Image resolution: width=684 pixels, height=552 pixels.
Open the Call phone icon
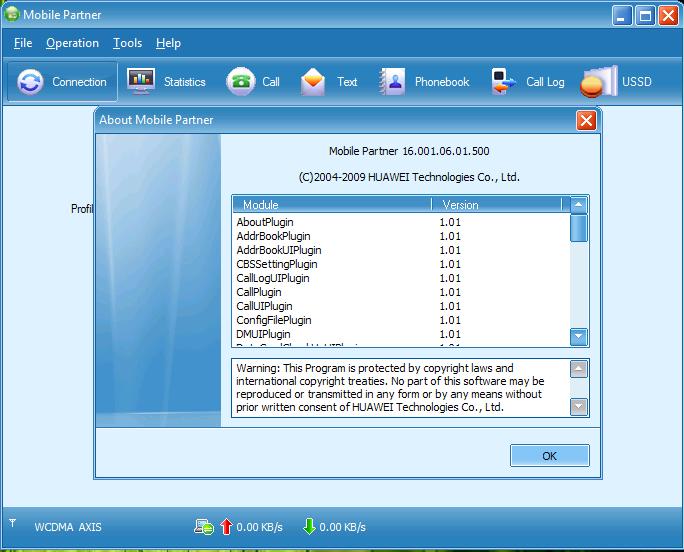(240, 81)
